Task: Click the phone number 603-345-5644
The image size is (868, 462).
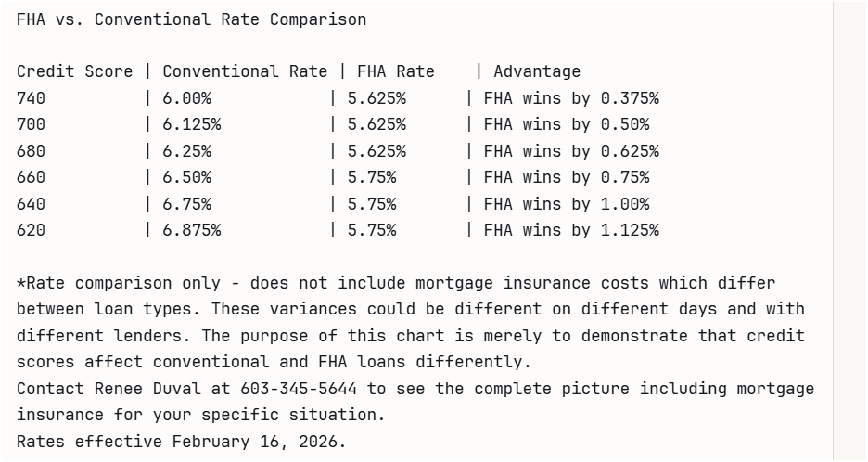Action: pyautogui.click(x=299, y=389)
